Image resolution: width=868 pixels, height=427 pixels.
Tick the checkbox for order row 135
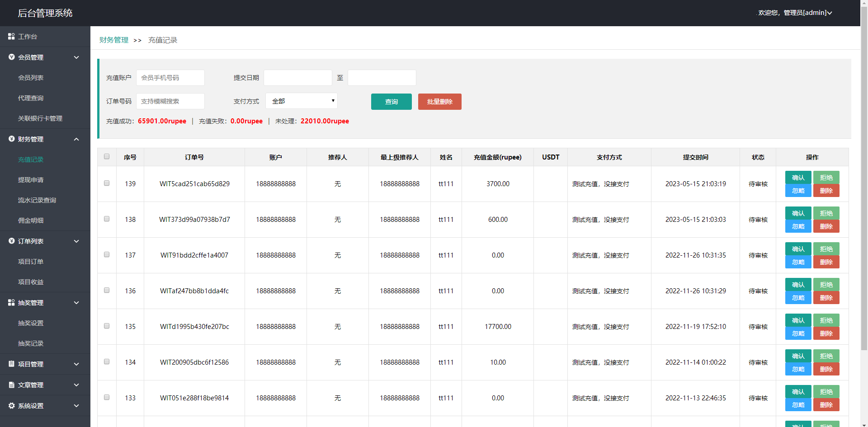click(x=107, y=326)
